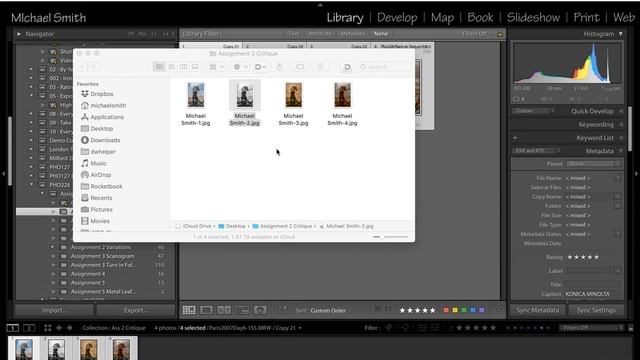640x360 pixels.
Task: Click the blue color label swatch in toolbar
Action: coord(473,310)
